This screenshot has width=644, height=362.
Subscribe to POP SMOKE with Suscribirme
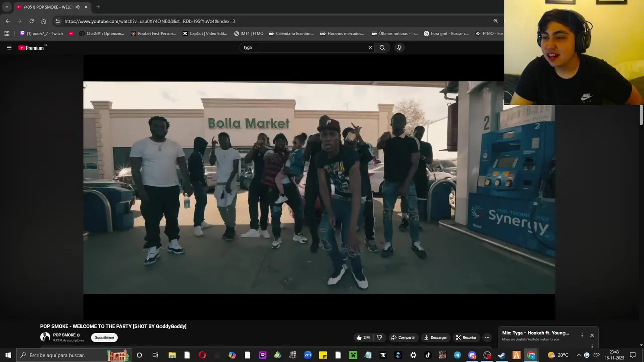pos(104,337)
